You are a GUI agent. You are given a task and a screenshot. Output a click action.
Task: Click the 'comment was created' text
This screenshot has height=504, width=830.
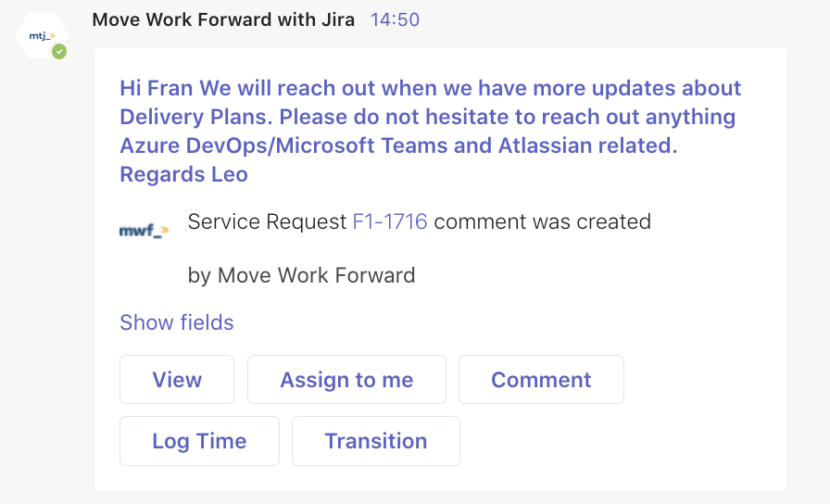[x=542, y=221]
